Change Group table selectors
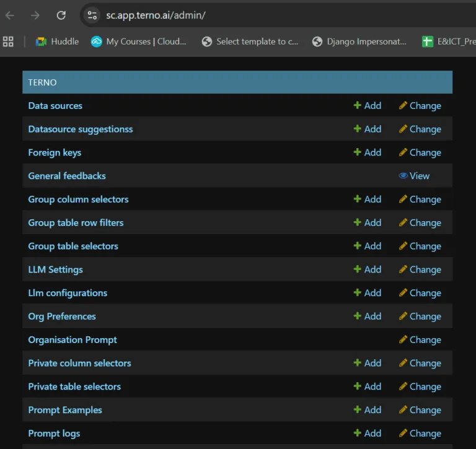The height and width of the screenshot is (449, 476). pos(420,246)
